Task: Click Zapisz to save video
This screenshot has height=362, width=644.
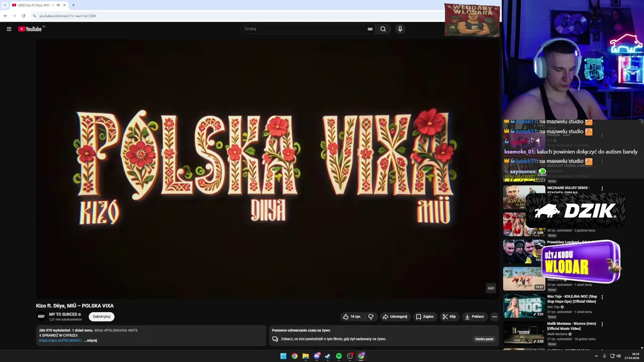Action: [x=425, y=317]
